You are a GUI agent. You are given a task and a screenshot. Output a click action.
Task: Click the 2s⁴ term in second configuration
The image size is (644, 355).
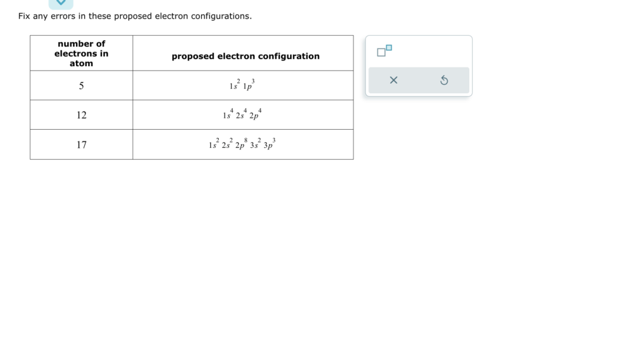tap(241, 115)
